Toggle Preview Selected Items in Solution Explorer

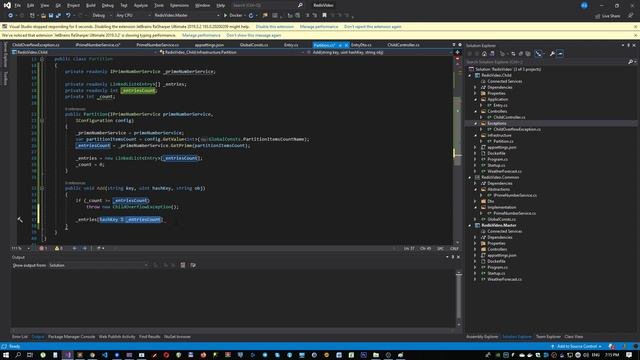(x=560, y=53)
